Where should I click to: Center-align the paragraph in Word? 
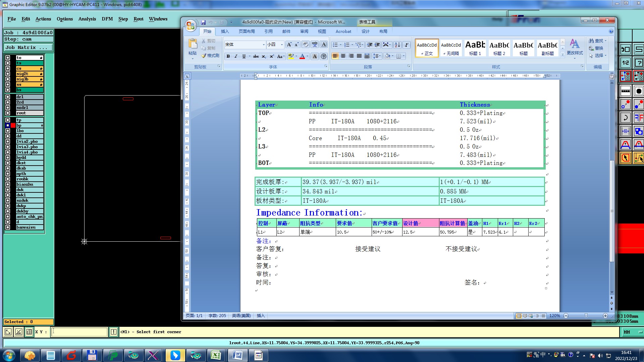[343, 56]
